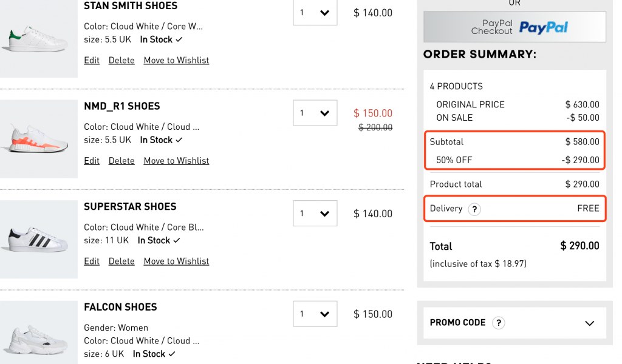Move NMD_R1 Shoes to Wishlist
This screenshot has width=622, height=364.
pos(176,161)
